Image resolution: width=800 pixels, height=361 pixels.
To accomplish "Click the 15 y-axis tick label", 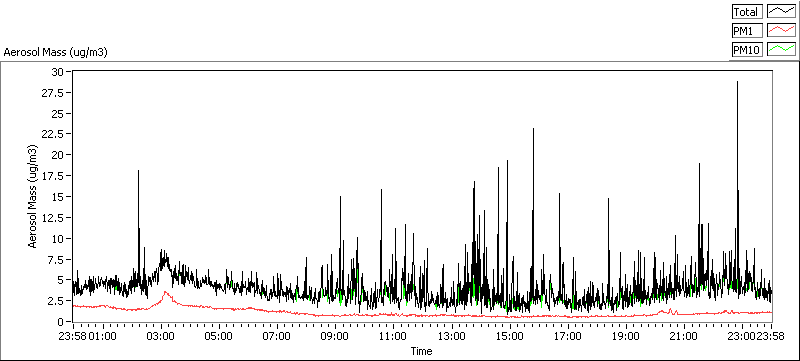I will click(57, 197).
